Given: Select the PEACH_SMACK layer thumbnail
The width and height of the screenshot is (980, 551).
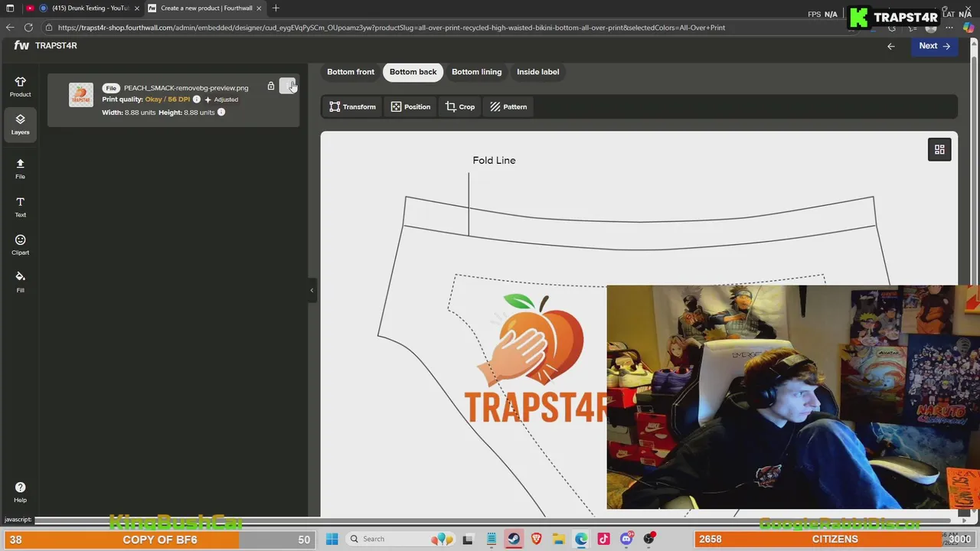Looking at the screenshot, I should [81, 95].
